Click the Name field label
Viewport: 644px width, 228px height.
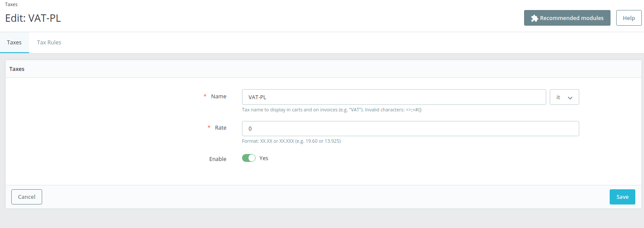(219, 96)
